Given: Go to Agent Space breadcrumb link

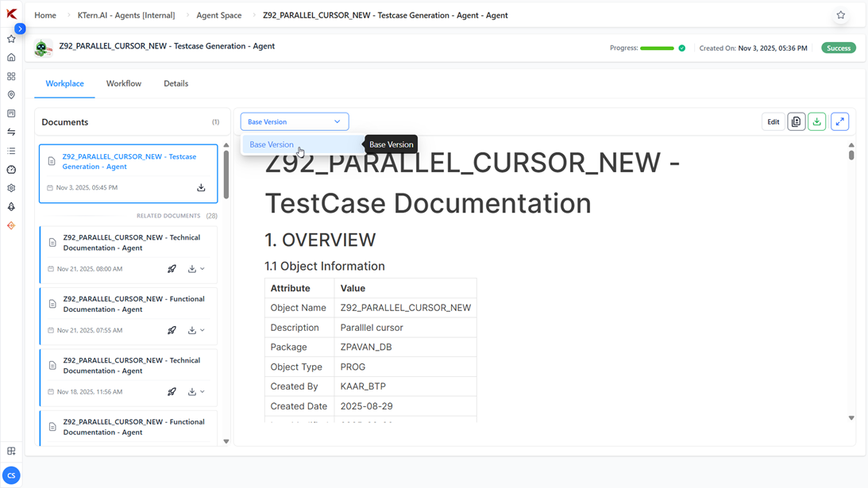Looking at the screenshot, I should (x=219, y=15).
